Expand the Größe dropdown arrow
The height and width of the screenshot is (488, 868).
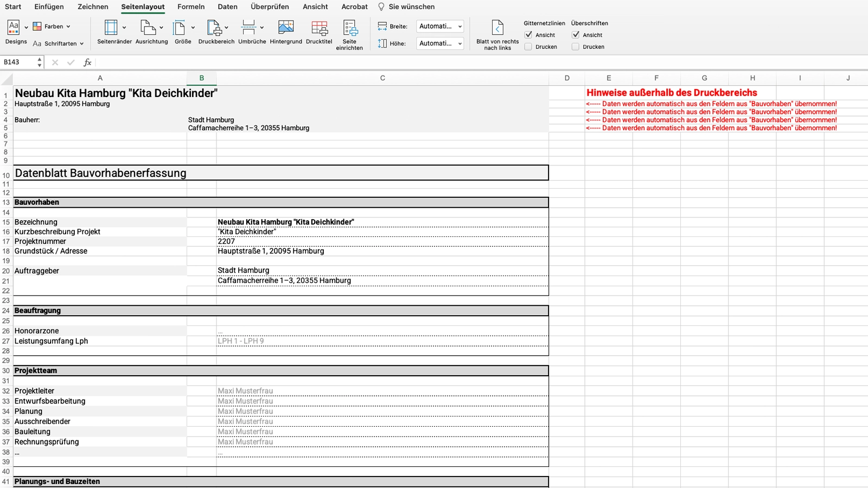[x=193, y=27]
